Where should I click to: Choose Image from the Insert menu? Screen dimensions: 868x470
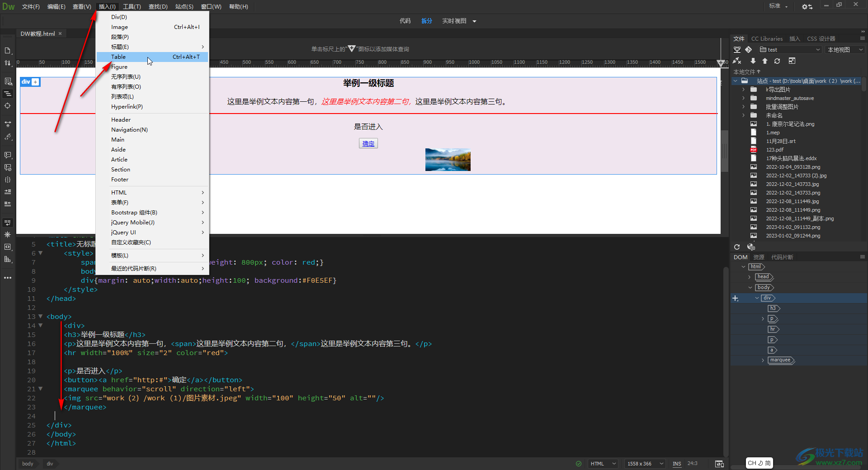[152, 27]
